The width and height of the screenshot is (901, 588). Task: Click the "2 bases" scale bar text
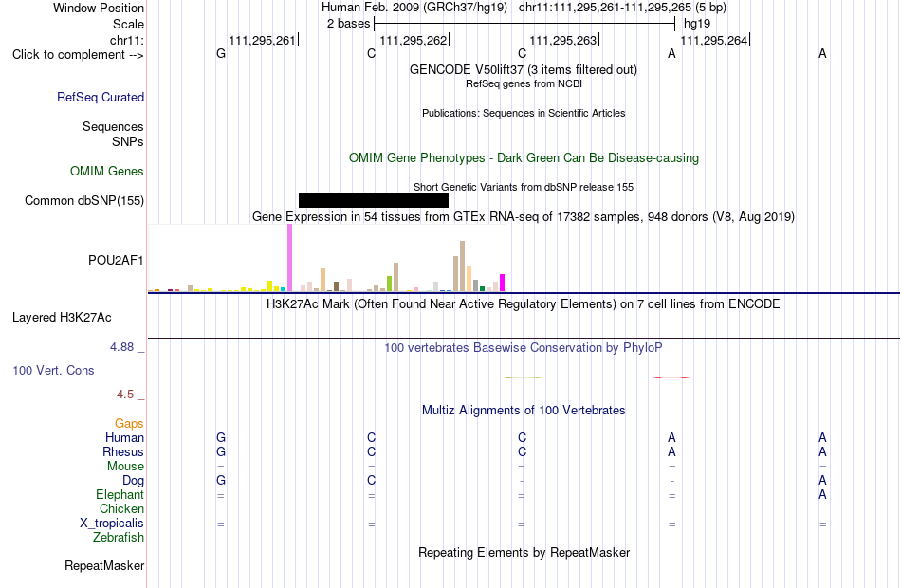[349, 24]
